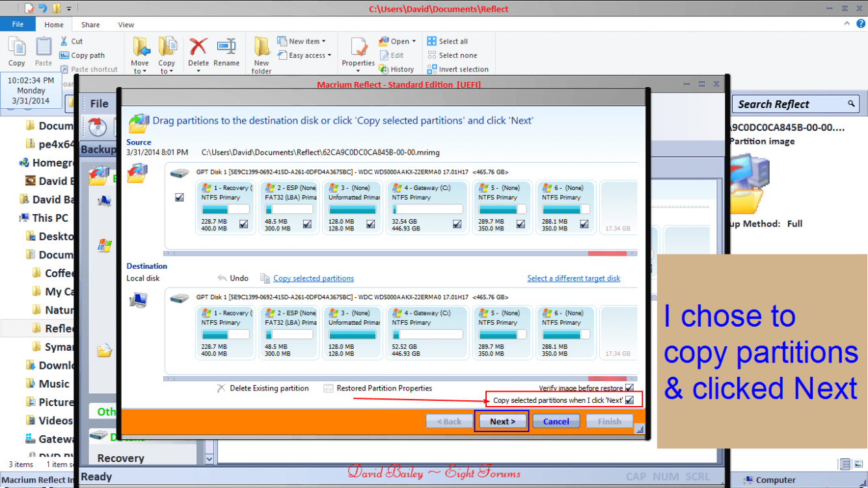Click the Search Reflect input field
The height and width of the screenshot is (488, 868).
(x=796, y=104)
